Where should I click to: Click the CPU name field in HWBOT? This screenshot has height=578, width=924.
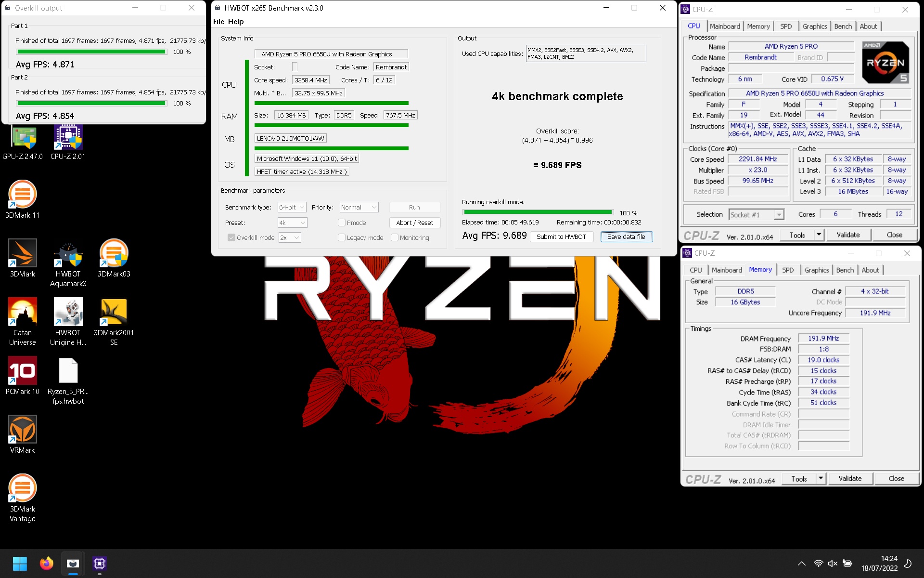pyautogui.click(x=331, y=54)
